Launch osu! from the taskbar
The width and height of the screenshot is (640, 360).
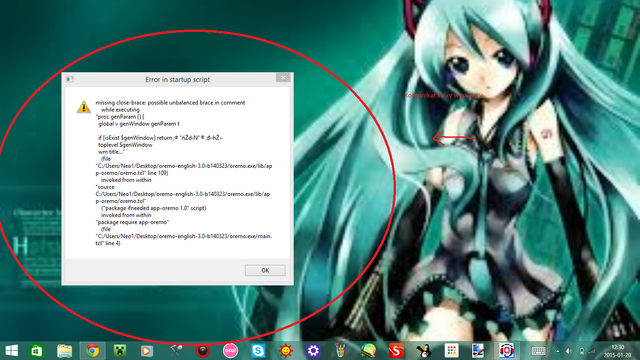[x=230, y=351]
